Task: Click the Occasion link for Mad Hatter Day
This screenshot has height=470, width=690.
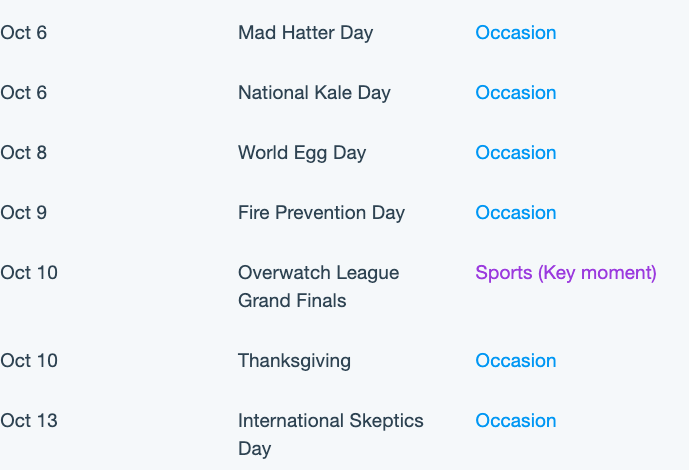Action: click(516, 33)
